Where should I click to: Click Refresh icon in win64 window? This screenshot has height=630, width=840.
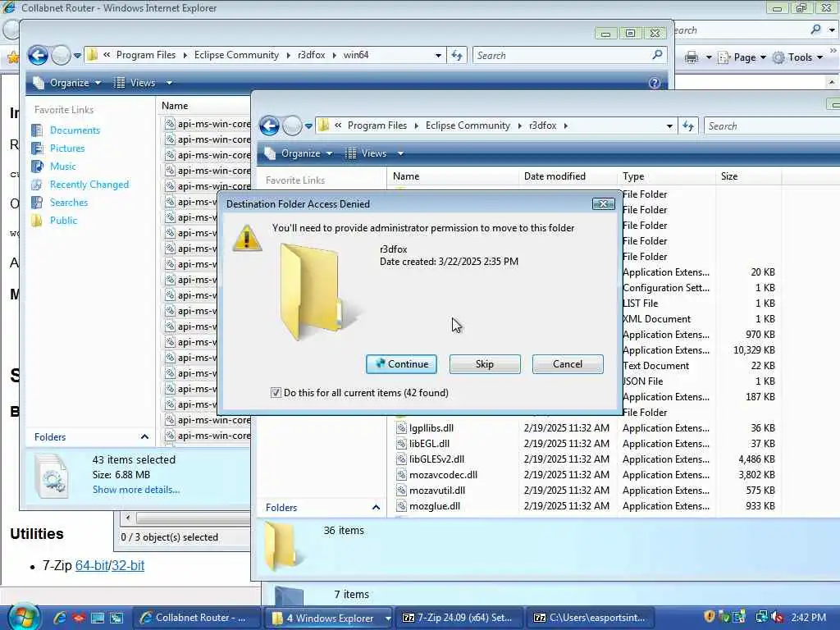(457, 55)
